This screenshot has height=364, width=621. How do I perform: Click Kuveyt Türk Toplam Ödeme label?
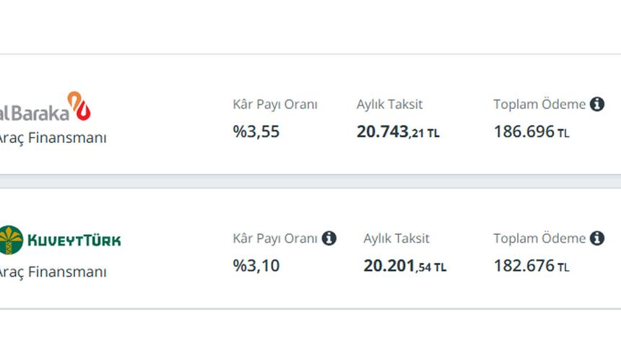tap(539, 238)
